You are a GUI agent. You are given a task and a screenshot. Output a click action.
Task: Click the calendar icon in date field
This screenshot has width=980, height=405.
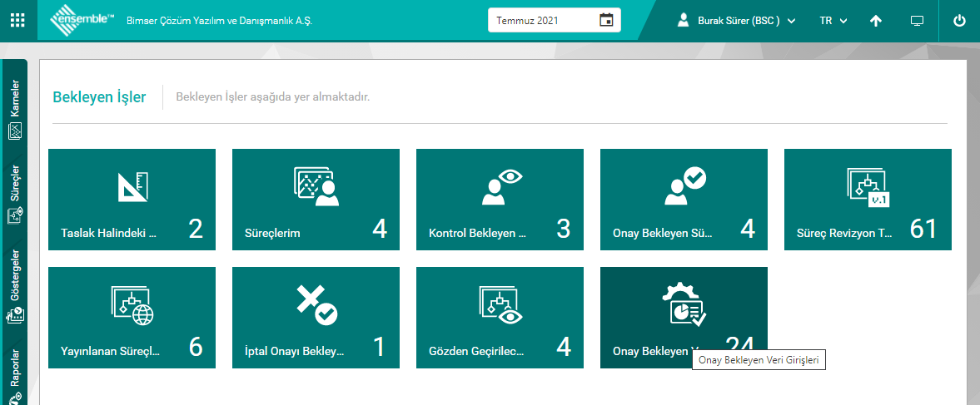[606, 20]
